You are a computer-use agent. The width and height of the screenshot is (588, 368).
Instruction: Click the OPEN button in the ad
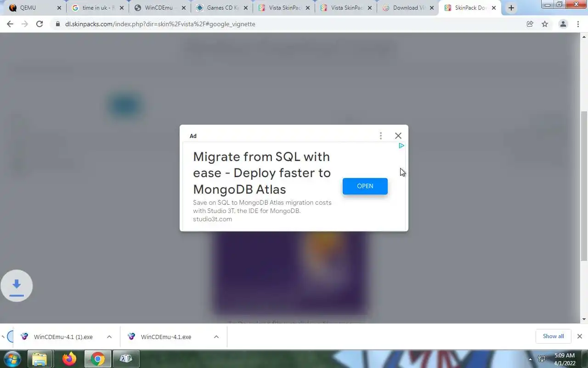365,186
